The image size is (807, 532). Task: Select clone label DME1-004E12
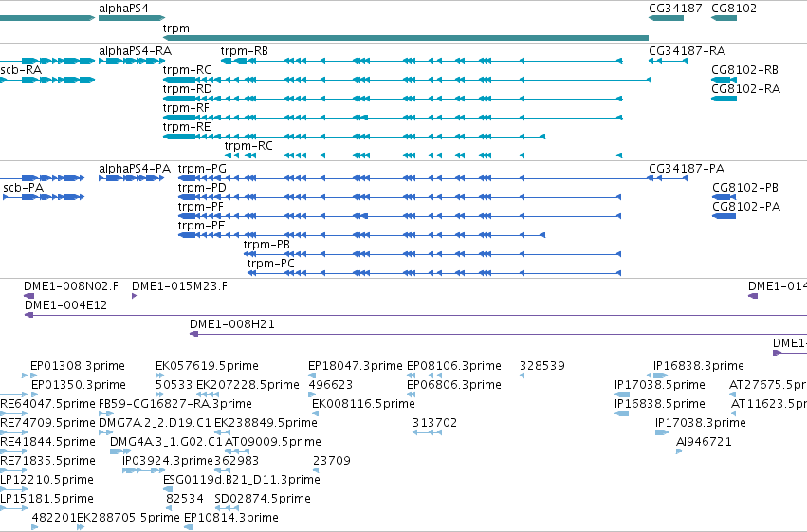(x=65, y=305)
